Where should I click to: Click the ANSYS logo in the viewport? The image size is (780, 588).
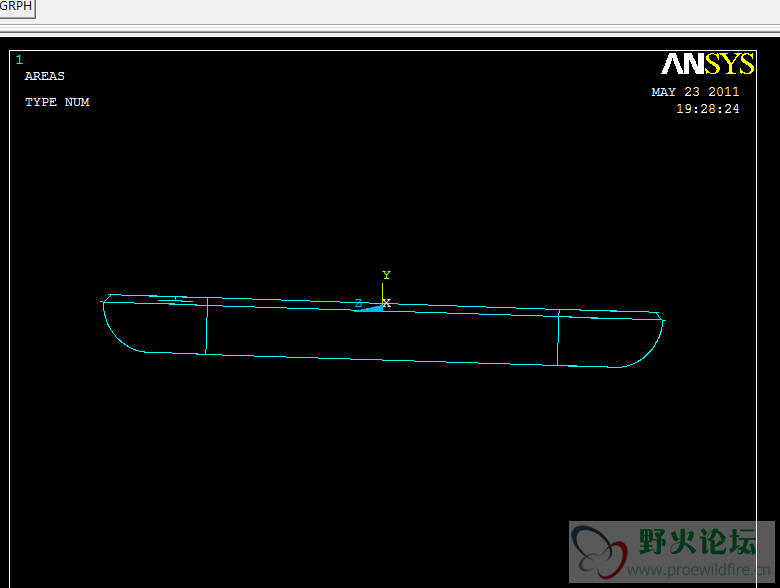click(x=707, y=64)
